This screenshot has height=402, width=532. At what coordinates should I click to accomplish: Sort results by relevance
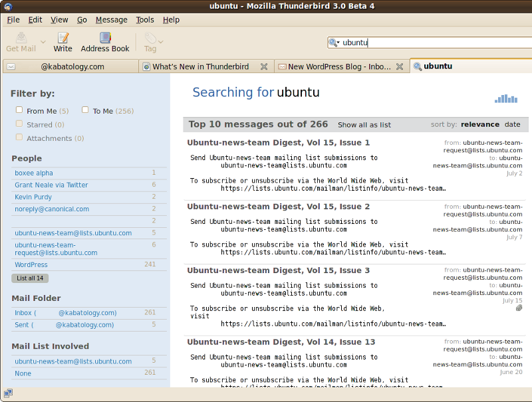click(x=480, y=124)
